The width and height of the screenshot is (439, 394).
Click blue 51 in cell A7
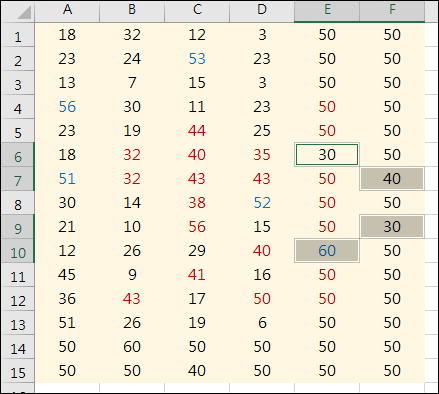click(67, 179)
